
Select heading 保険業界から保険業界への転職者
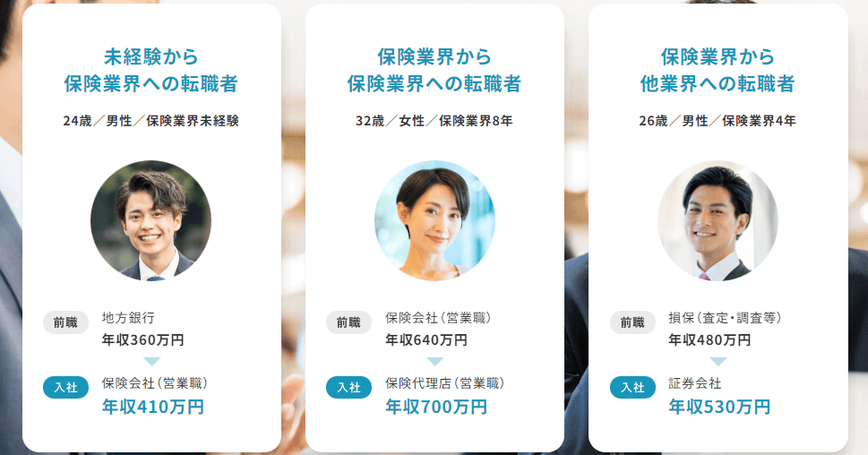pos(434,70)
